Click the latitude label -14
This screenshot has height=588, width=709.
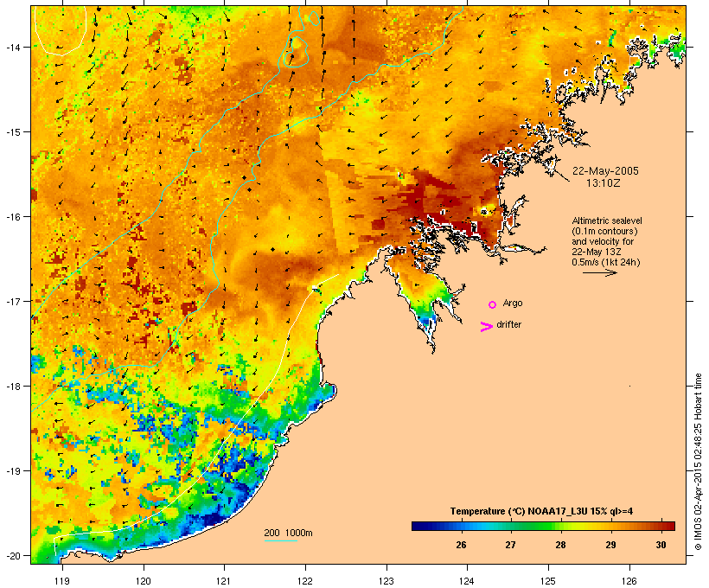12,47
